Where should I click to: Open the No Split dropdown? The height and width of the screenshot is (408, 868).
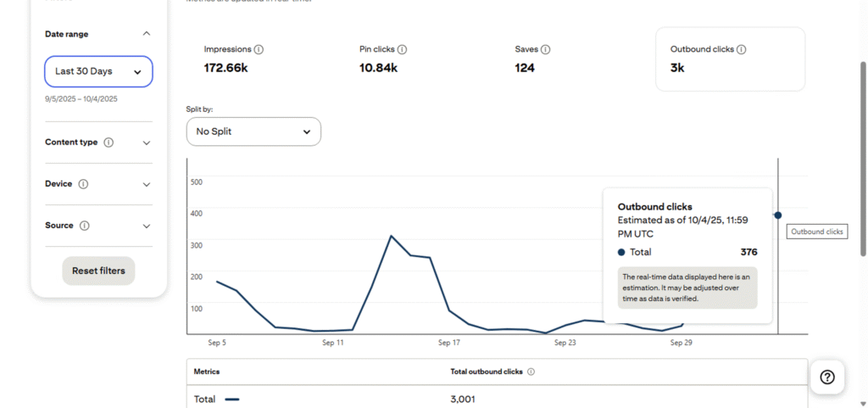point(253,131)
